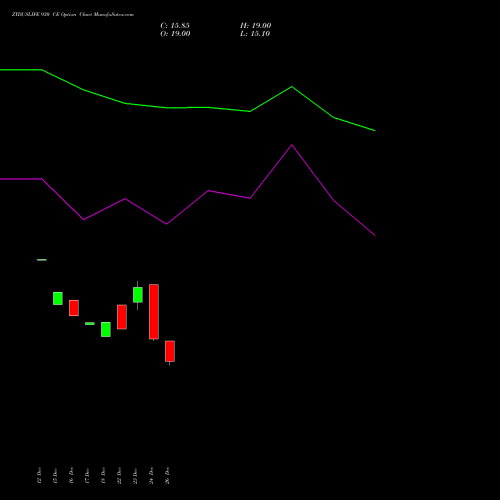
Task: Click the last red candle for 26 Dec
Action: (170, 351)
